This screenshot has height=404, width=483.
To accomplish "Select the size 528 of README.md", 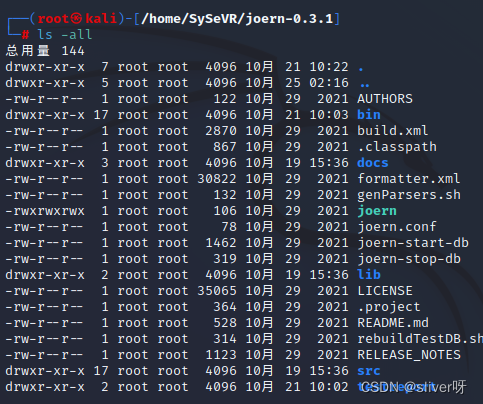I will (x=225, y=323).
